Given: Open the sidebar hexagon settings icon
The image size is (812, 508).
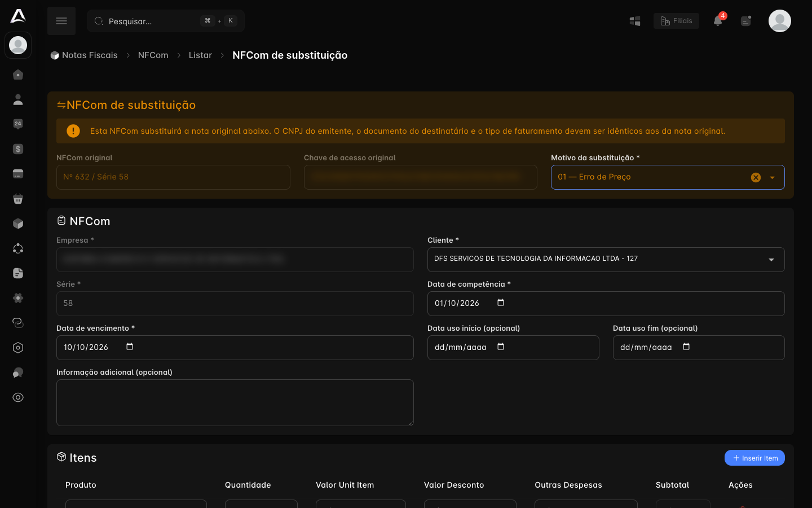Looking at the screenshot, I should pos(18,348).
